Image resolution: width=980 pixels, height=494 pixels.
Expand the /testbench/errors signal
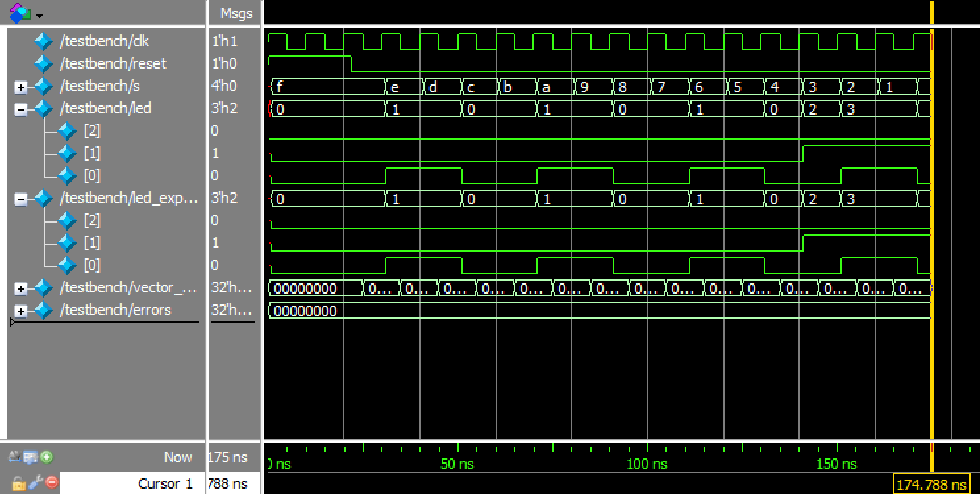coord(21,310)
